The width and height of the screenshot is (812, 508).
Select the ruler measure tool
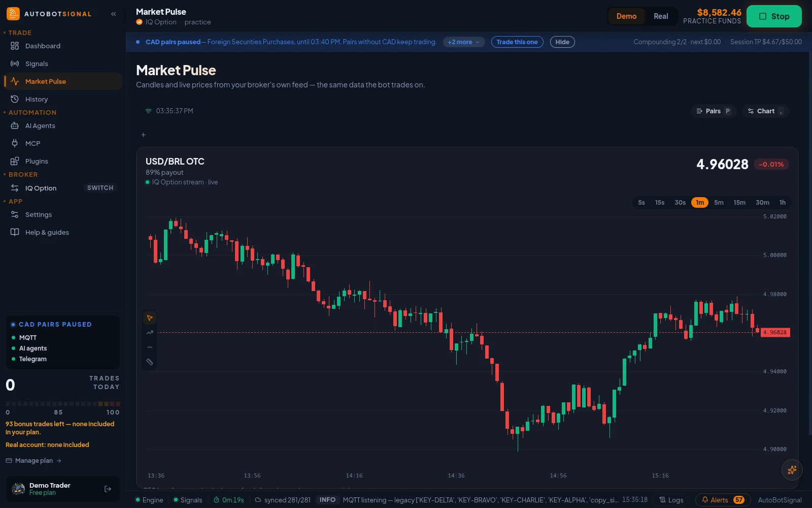pyautogui.click(x=150, y=362)
